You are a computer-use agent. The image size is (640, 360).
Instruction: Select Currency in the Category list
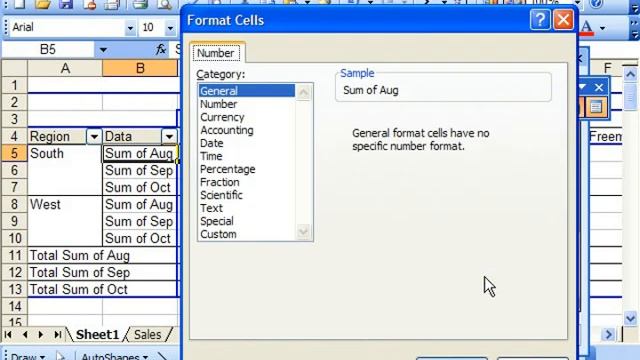coord(247,117)
